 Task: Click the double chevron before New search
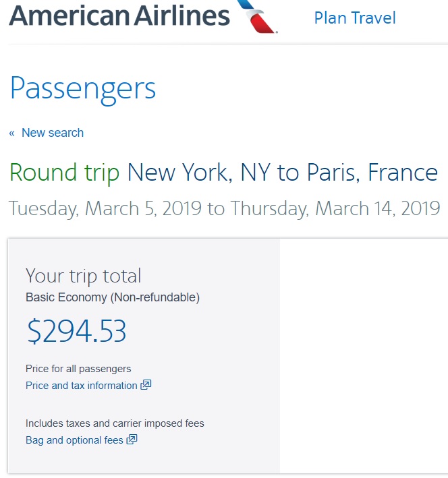click(x=12, y=133)
